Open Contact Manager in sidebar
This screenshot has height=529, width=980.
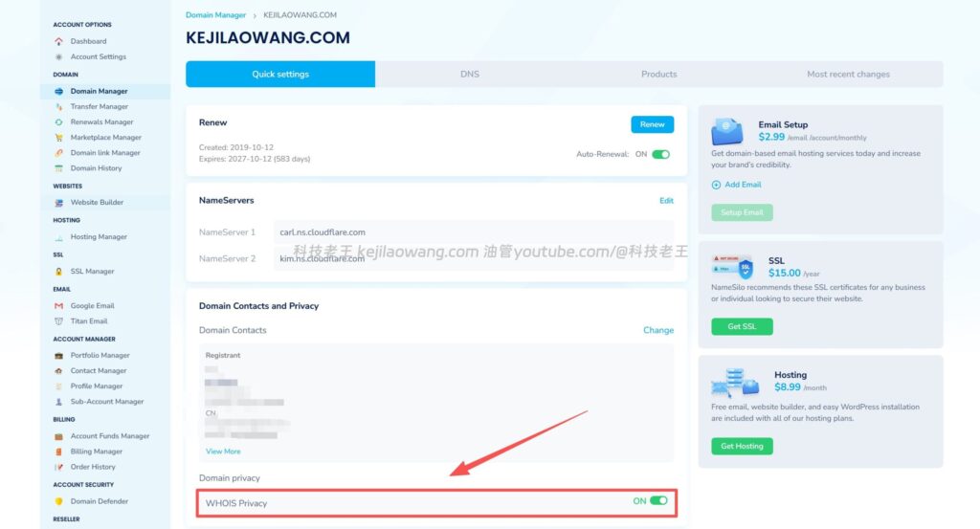click(99, 371)
